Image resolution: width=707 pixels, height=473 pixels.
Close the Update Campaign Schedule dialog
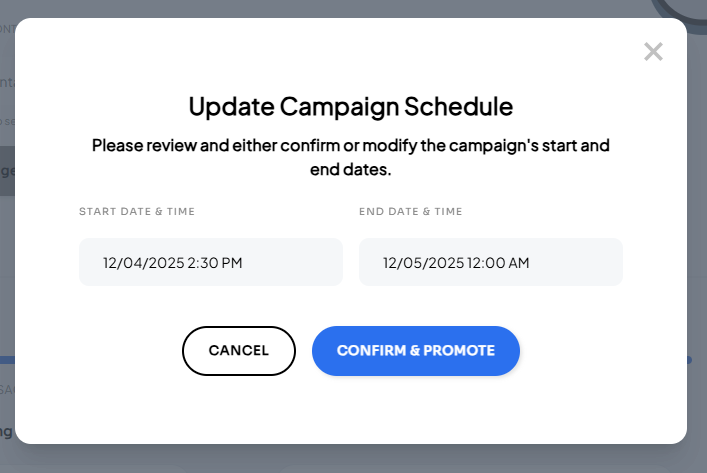(653, 52)
